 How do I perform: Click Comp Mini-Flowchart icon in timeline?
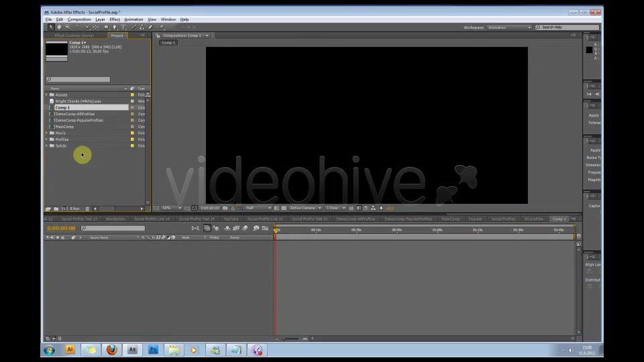[195, 228]
